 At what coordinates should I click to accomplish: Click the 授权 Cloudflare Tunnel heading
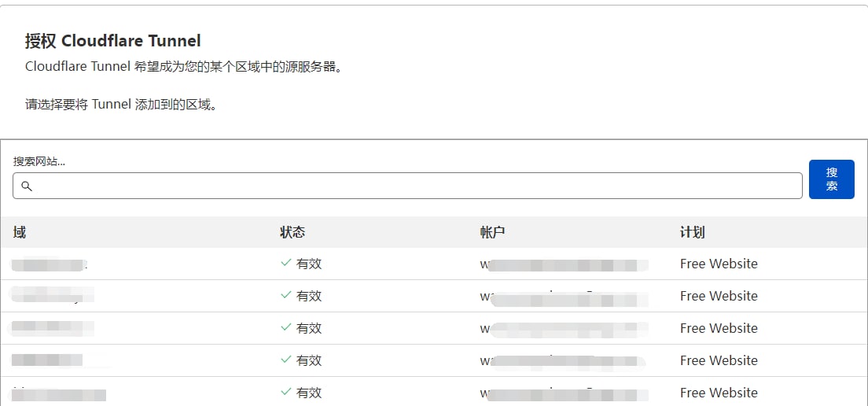(x=113, y=41)
